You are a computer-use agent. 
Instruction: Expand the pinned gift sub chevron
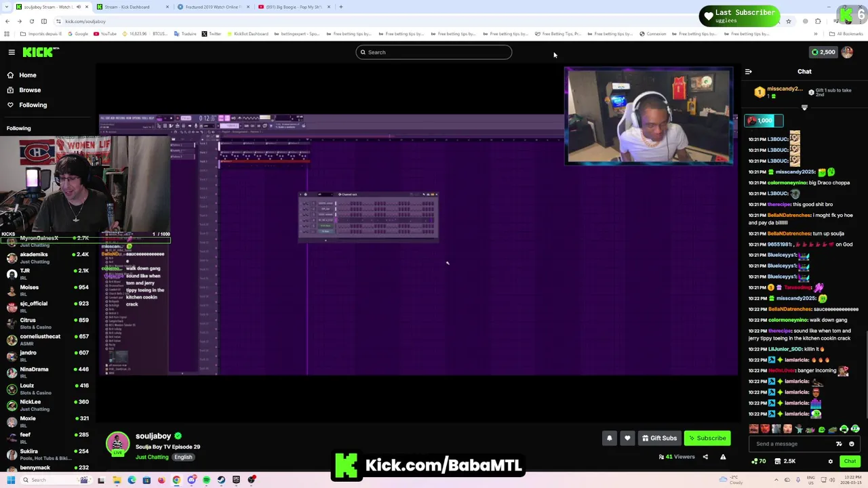[x=804, y=107]
